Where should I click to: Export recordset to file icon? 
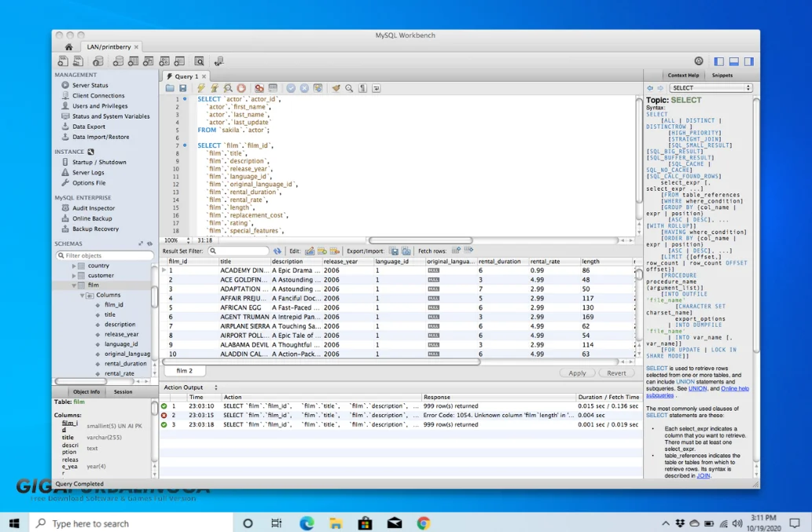point(394,251)
